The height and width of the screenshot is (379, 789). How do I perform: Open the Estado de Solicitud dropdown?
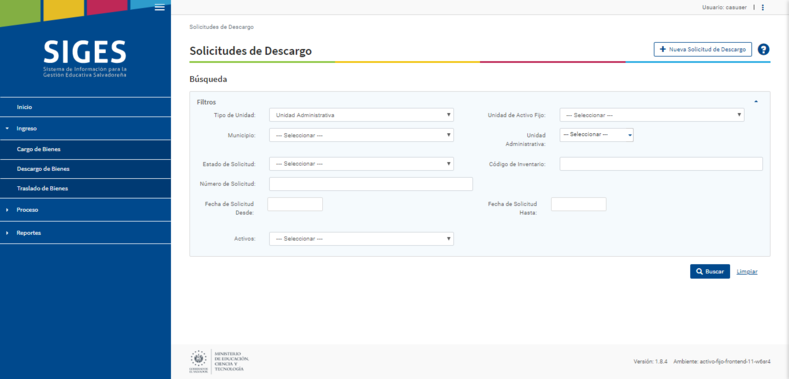[x=361, y=164]
